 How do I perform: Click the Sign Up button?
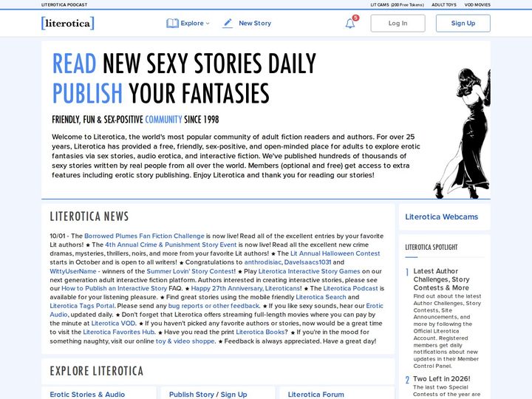[463, 23]
